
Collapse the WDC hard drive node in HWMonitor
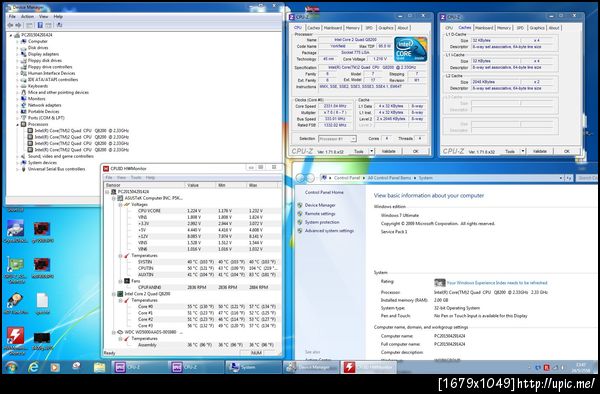(x=114, y=332)
